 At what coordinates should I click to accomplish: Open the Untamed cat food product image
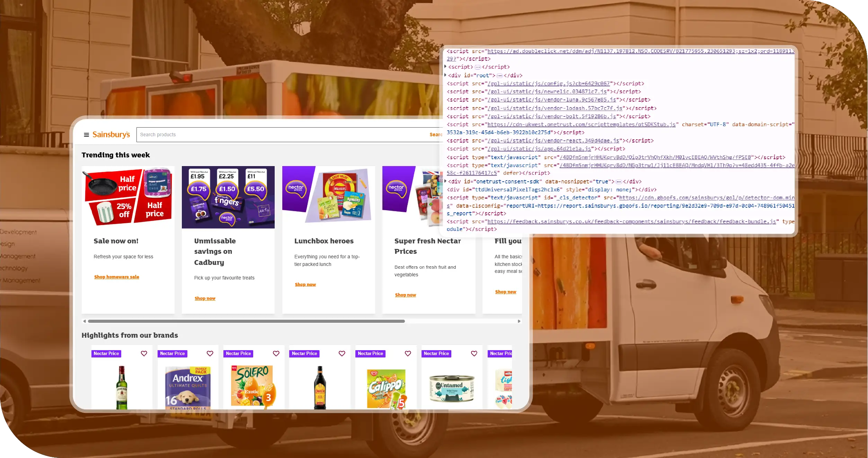(x=452, y=389)
